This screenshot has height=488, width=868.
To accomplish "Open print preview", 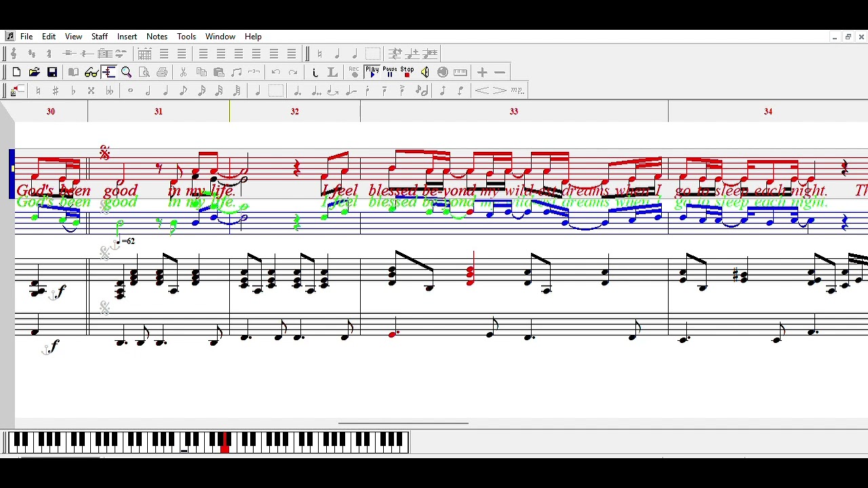I will pos(144,73).
